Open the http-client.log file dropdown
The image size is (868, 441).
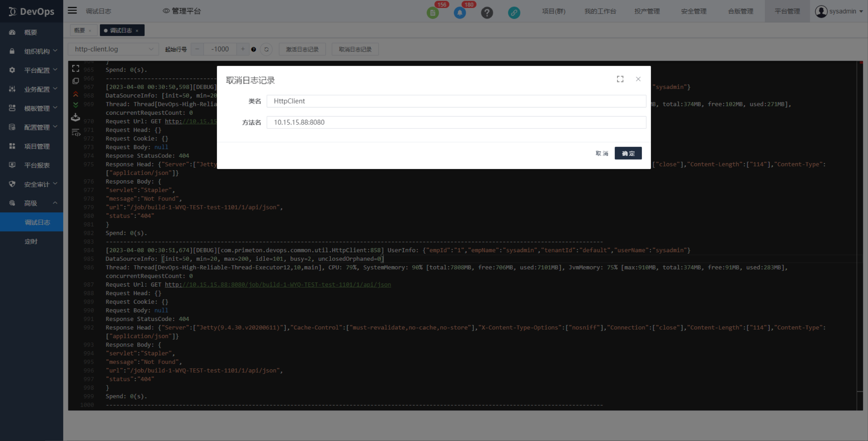(113, 49)
